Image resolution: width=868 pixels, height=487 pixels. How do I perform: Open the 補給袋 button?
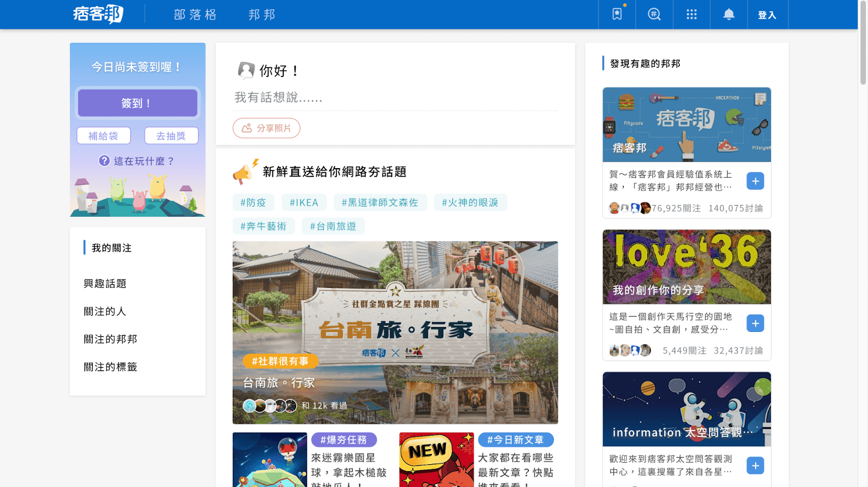coord(104,136)
